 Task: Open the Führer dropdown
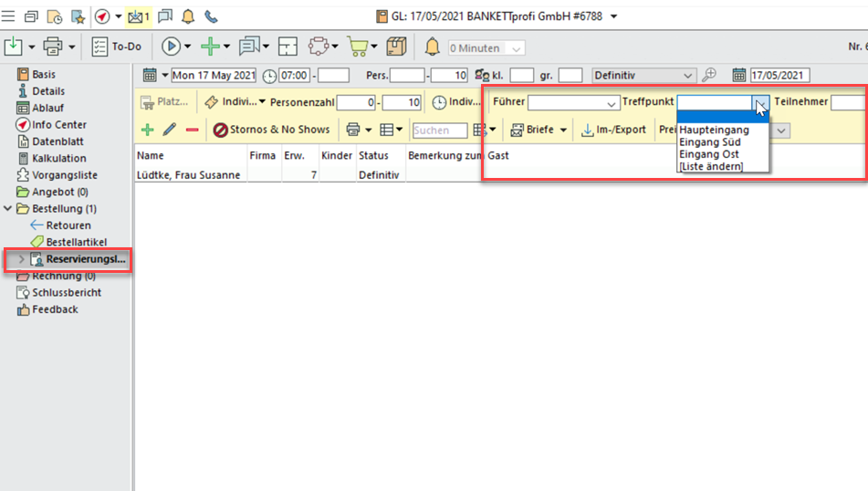612,103
